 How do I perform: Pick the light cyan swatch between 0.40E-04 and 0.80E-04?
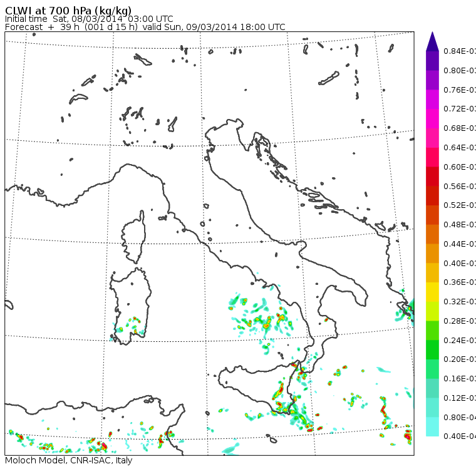point(432,427)
